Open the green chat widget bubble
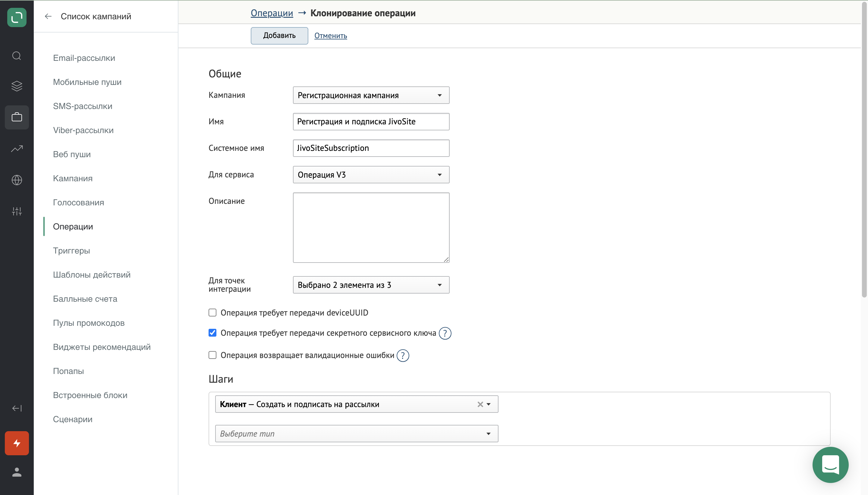The image size is (868, 495). pyautogui.click(x=830, y=465)
